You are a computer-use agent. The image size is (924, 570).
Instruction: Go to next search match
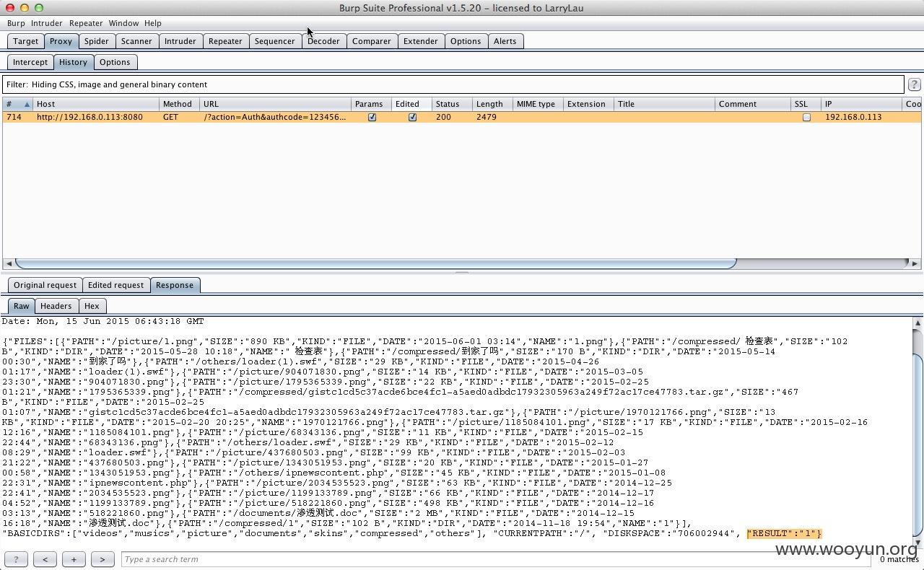pos(103,559)
